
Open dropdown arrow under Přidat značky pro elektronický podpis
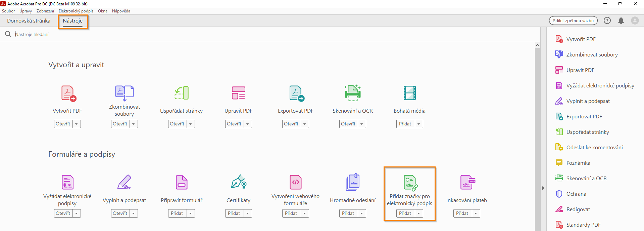tap(419, 213)
